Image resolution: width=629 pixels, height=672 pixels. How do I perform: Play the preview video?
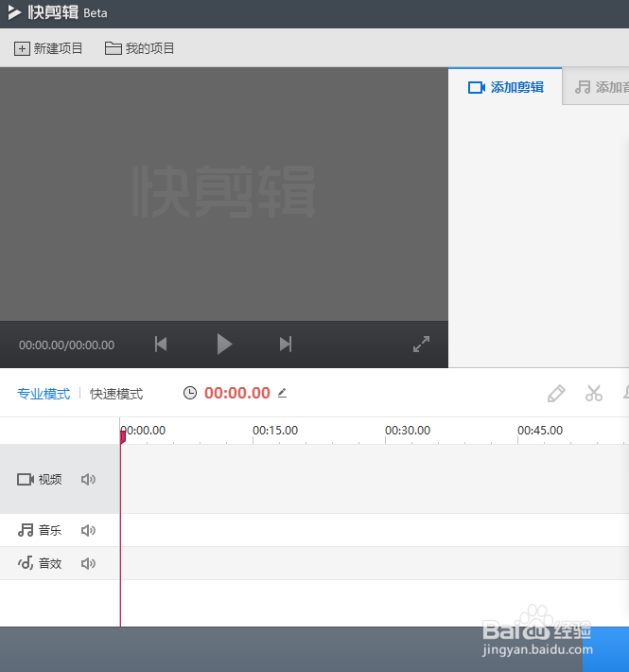click(224, 345)
